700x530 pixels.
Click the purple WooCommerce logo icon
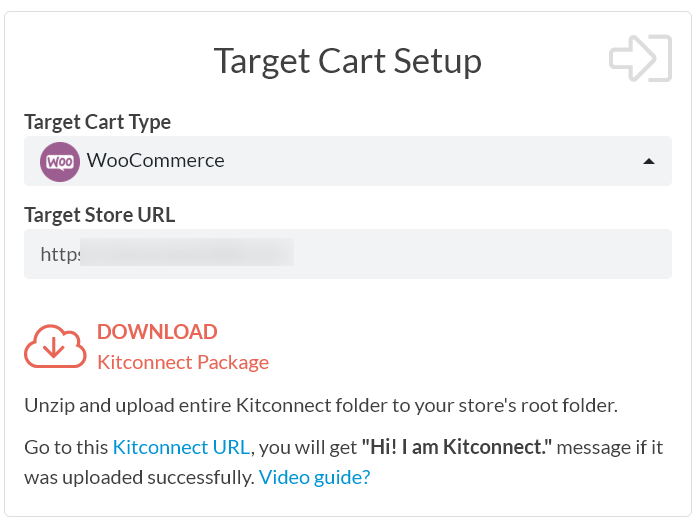click(60, 161)
